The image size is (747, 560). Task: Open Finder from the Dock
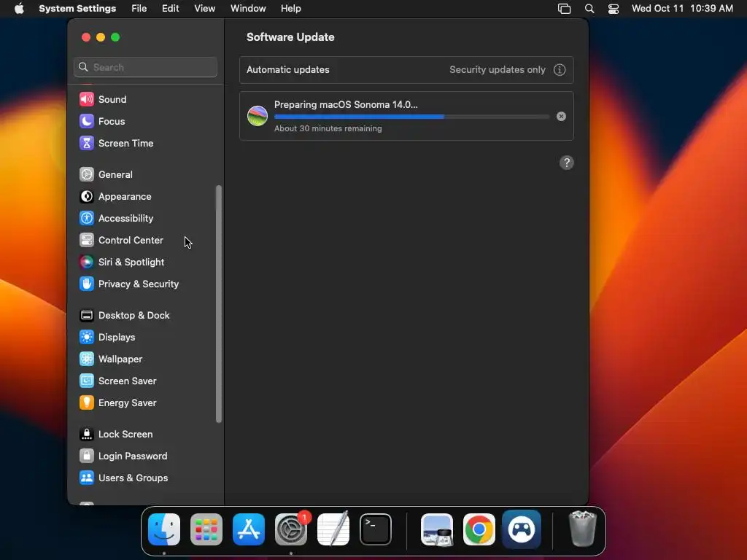point(164,529)
